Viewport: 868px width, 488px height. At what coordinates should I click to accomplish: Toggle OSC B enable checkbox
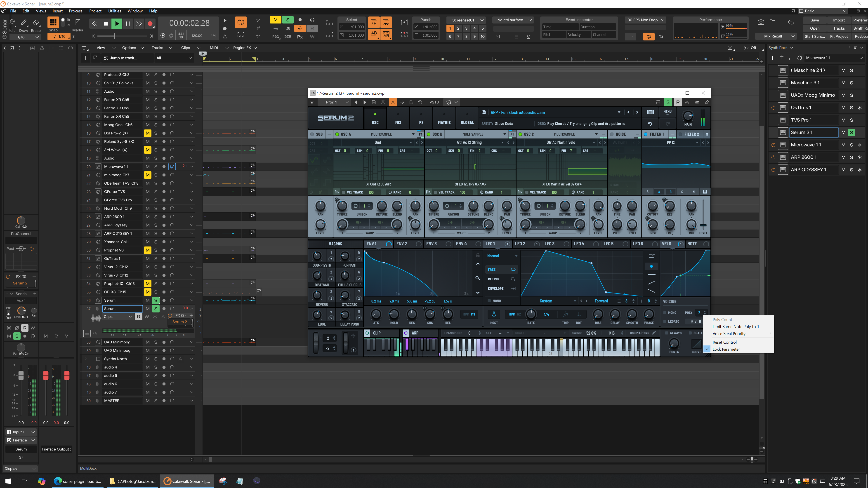click(429, 134)
